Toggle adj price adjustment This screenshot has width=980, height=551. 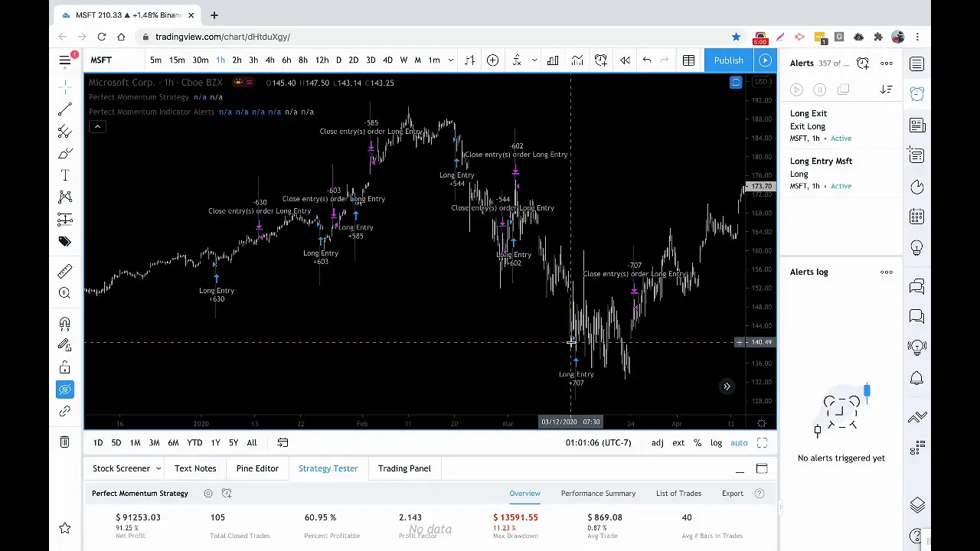pyautogui.click(x=657, y=442)
